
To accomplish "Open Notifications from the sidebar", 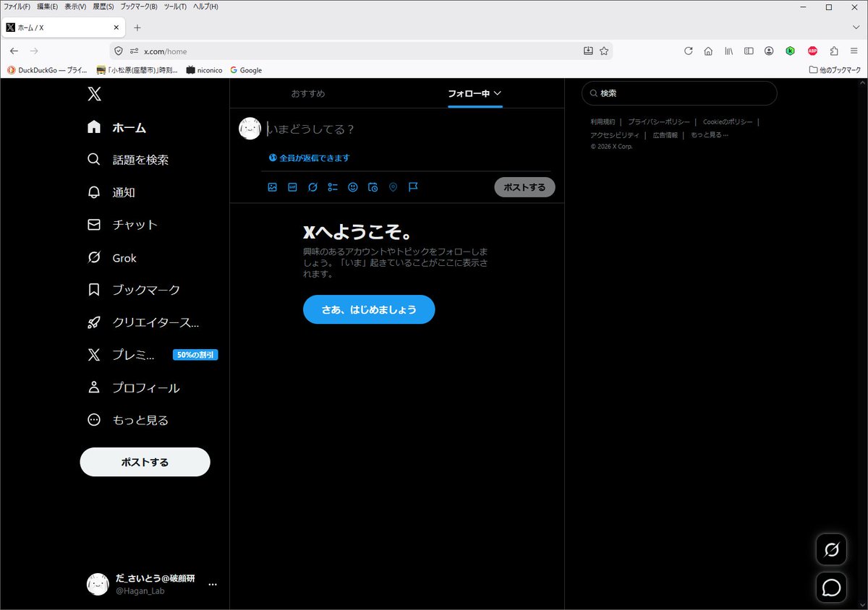I will 123,192.
